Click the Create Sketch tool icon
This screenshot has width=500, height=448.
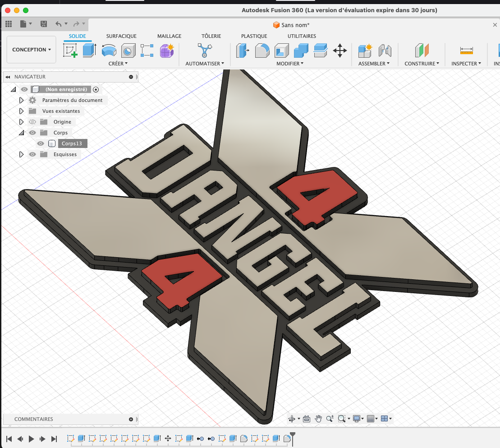click(x=70, y=50)
